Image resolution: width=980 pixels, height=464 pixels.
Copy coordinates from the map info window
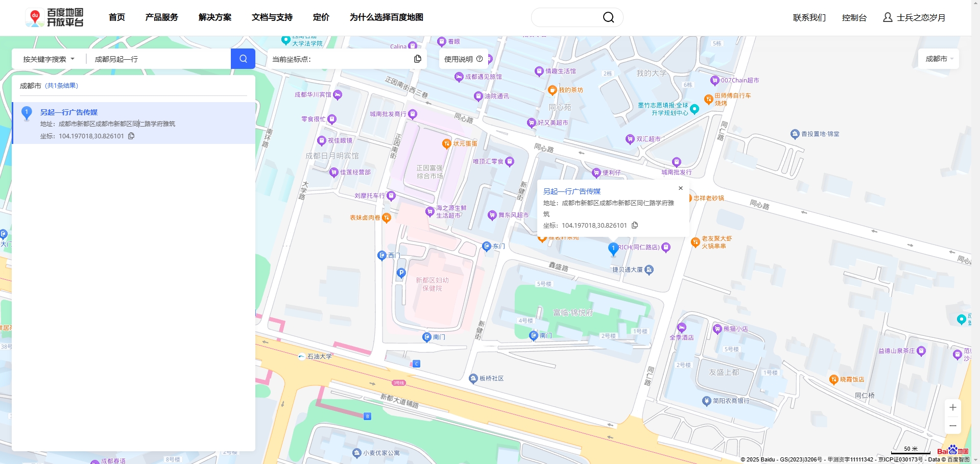point(635,225)
